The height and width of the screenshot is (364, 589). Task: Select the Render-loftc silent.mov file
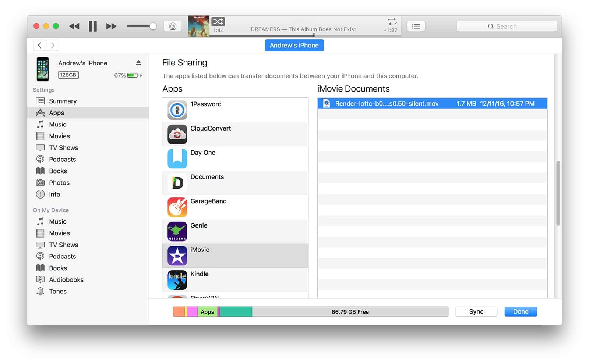click(432, 104)
